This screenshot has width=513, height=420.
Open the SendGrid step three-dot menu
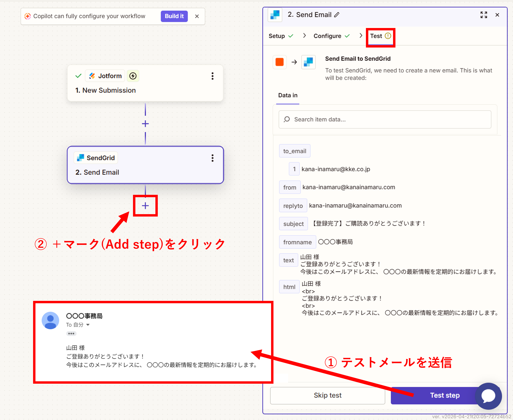tap(212, 158)
